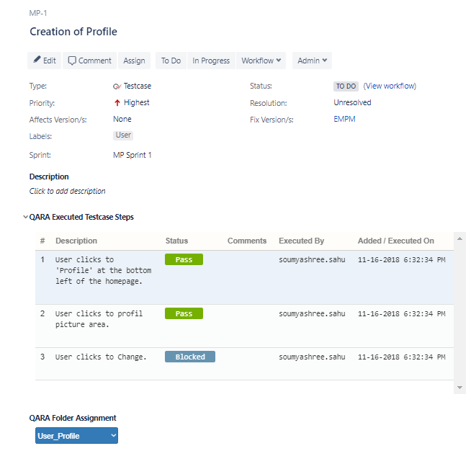Click the Assign button
Screen dimensions: 476x469
pos(134,61)
